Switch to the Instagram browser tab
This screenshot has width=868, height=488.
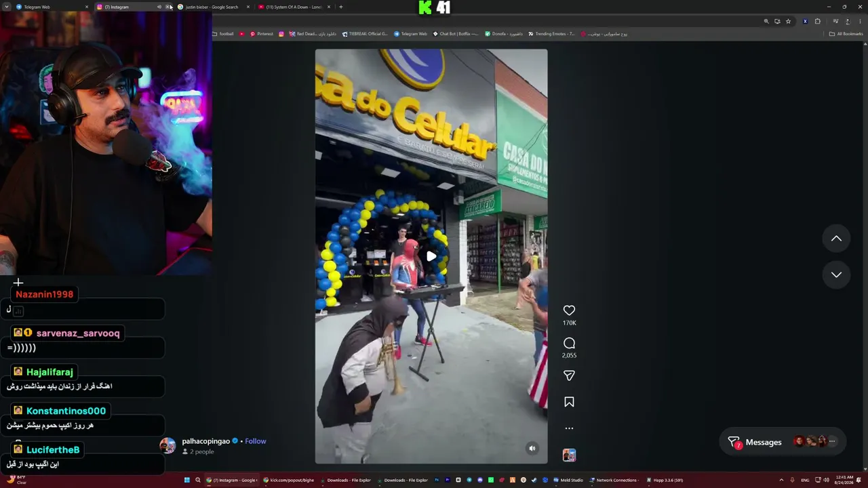point(129,7)
